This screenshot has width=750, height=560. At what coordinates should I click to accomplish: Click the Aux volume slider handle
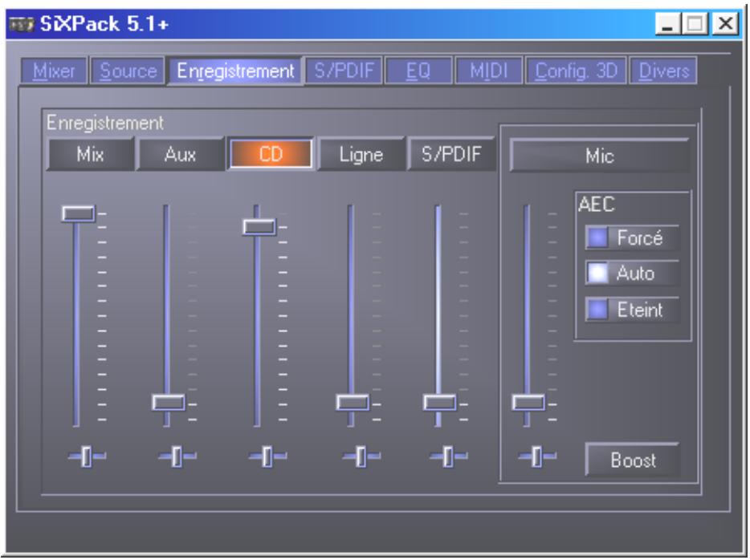pos(169,402)
